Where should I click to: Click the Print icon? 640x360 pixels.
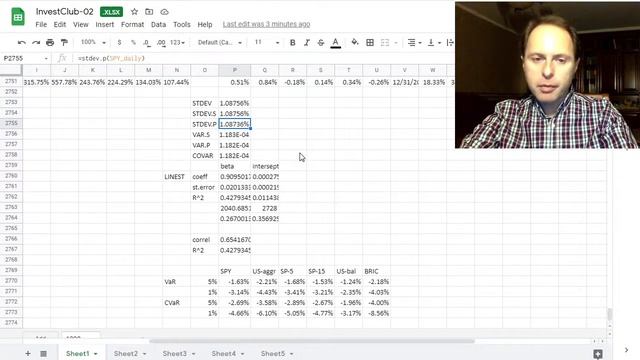point(50,42)
